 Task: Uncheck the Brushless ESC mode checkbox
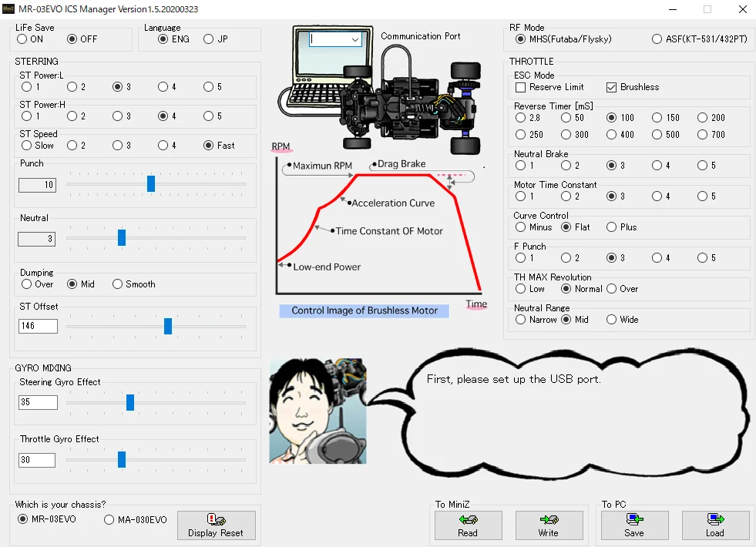[612, 88]
